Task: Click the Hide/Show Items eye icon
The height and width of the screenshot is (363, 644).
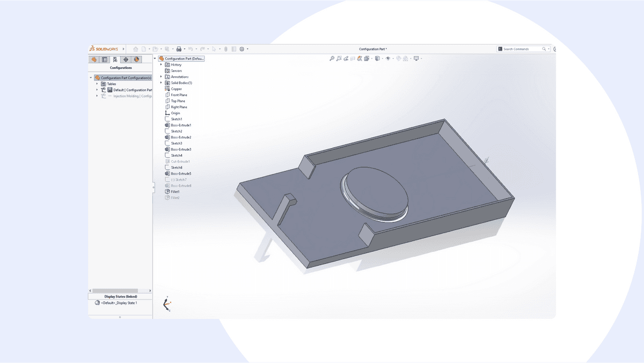Action: (x=388, y=58)
